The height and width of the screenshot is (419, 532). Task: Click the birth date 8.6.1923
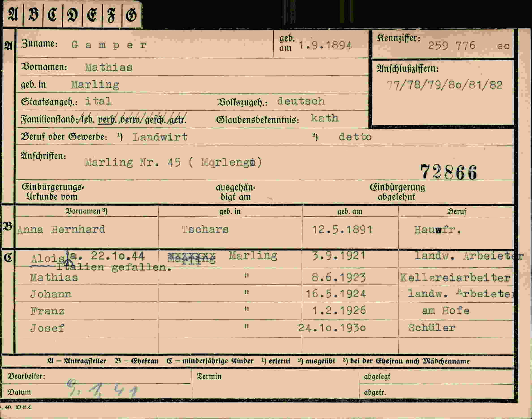pos(339,278)
